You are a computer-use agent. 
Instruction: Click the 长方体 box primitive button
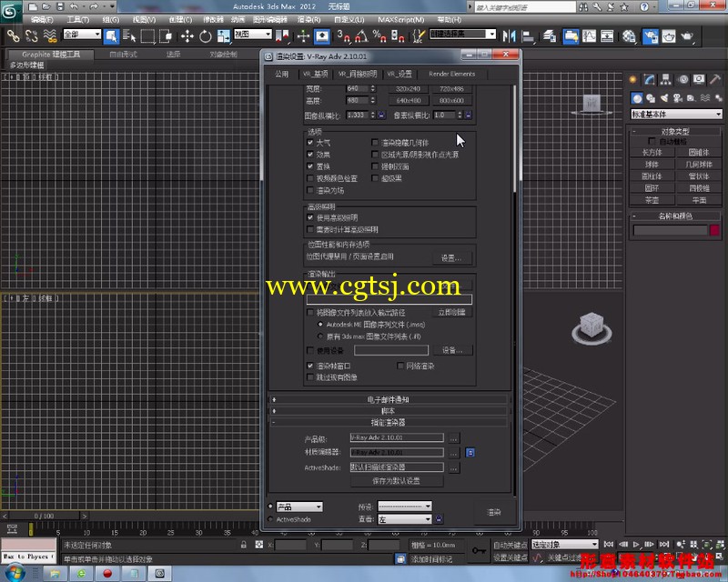click(x=652, y=152)
